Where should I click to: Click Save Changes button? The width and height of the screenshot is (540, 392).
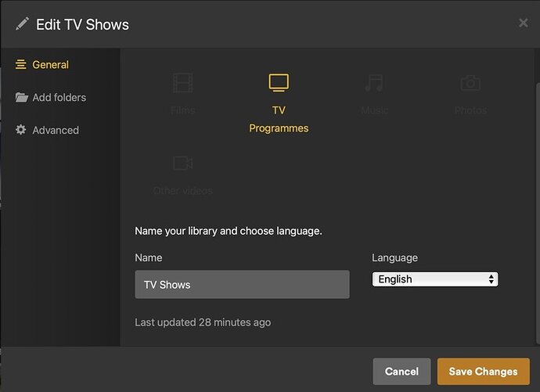(x=483, y=372)
